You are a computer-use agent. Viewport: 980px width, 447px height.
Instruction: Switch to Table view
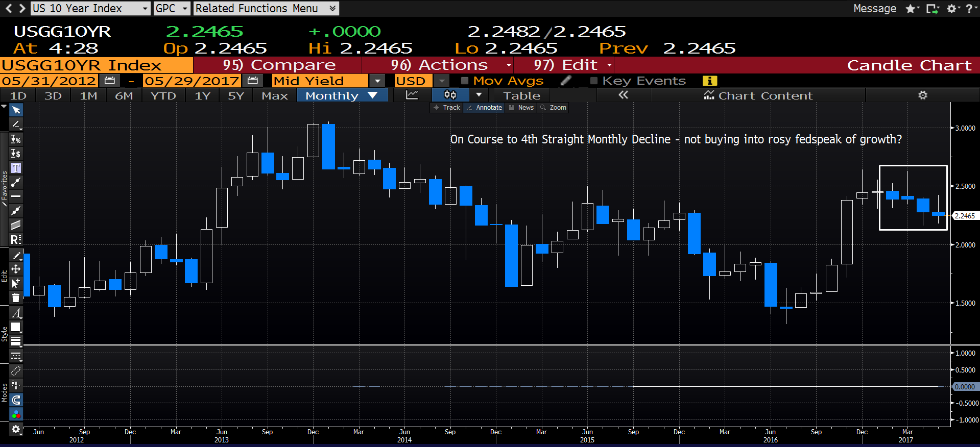(521, 95)
